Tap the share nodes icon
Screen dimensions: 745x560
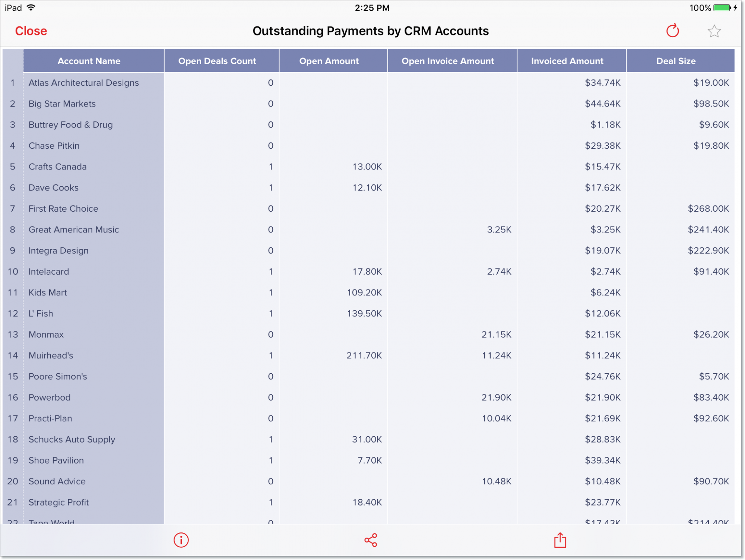(x=371, y=540)
